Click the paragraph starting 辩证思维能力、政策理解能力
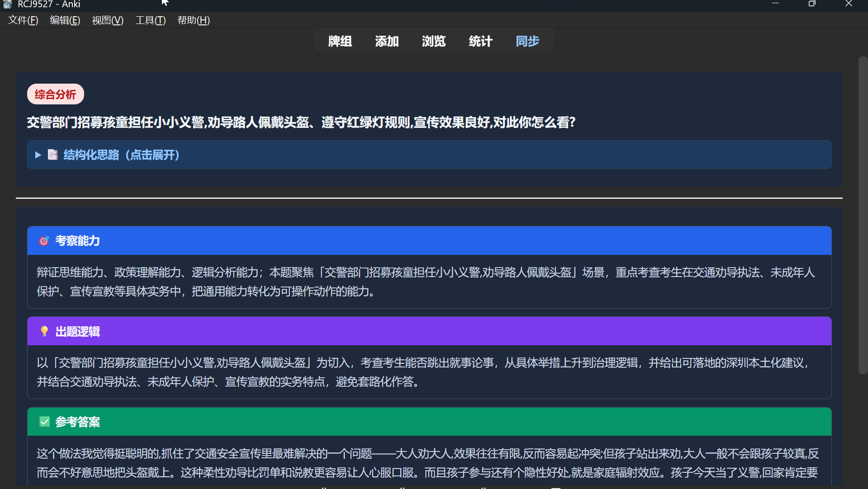The width and height of the screenshot is (868, 489). tap(426, 282)
